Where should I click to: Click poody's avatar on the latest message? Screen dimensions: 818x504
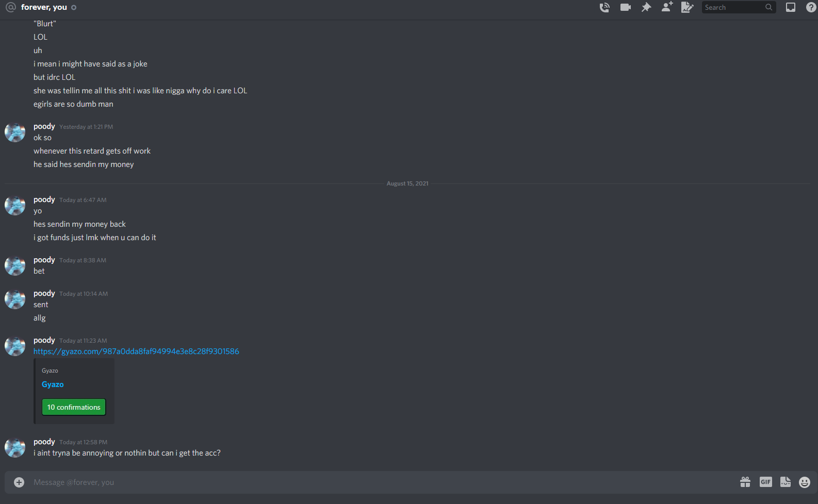(15, 448)
